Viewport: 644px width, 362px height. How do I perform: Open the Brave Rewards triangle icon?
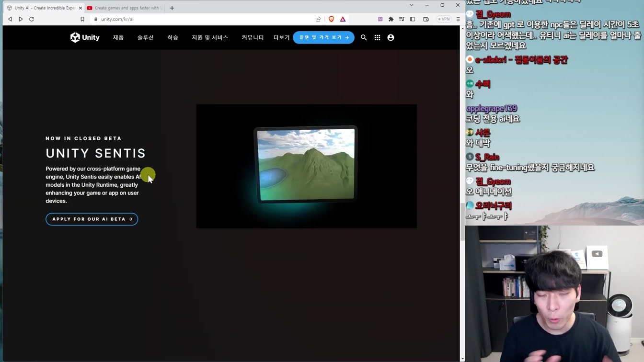(343, 19)
